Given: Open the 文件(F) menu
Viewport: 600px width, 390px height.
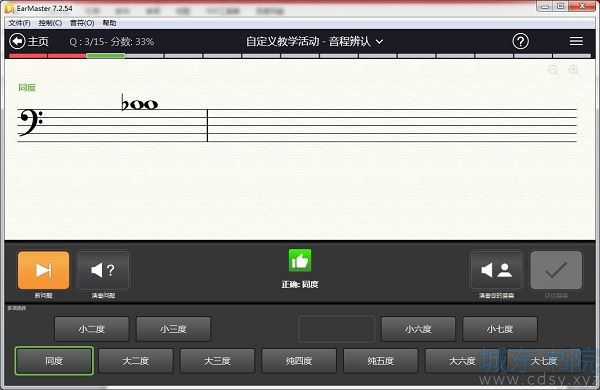Looking at the screenshot, I should coord(19,23).
